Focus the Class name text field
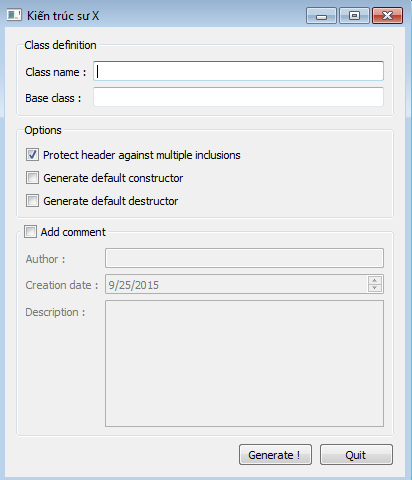The image size is (412, 480). pyautogui.click(x=238, y=71)
